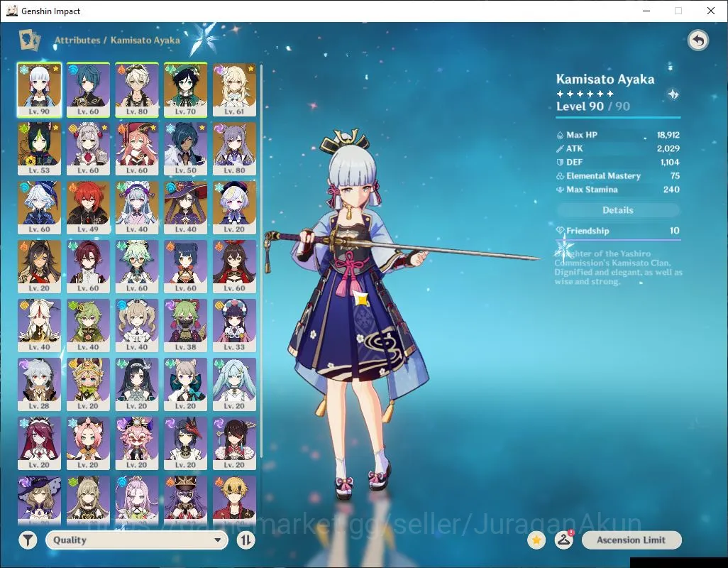
Task: Select Barbara's portrait
Action: [137, 326]
